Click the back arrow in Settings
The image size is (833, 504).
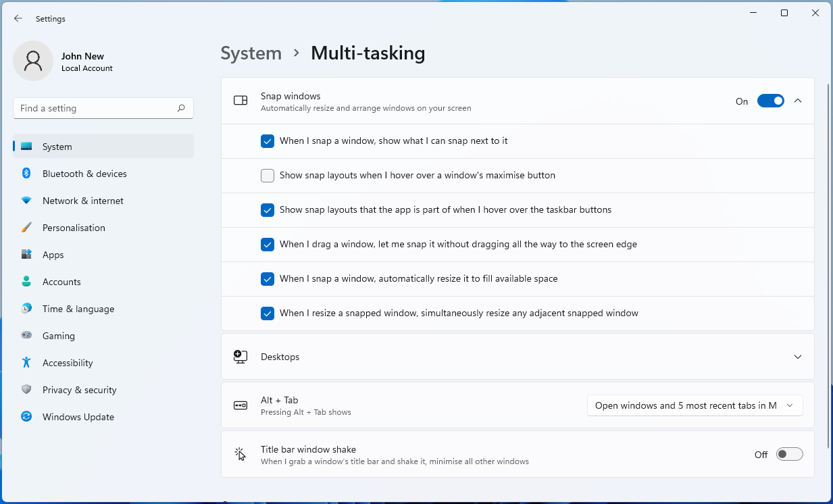(18, 19)
